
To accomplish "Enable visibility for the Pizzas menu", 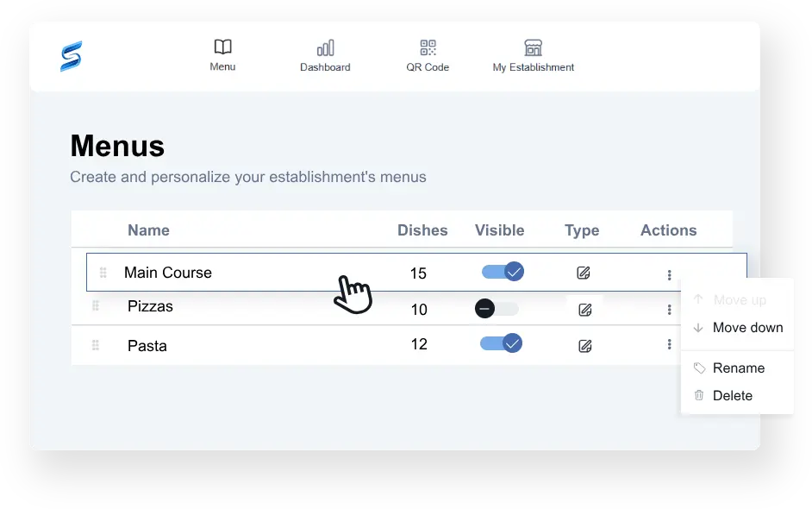I will (495, 308).
